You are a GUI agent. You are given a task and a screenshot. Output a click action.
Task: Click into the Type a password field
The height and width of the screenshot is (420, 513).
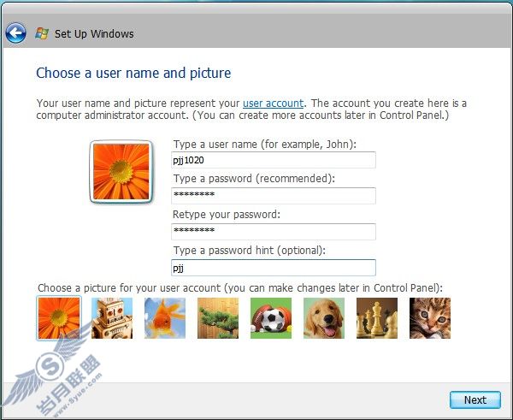pyautogui.click(x=274, y=196)
